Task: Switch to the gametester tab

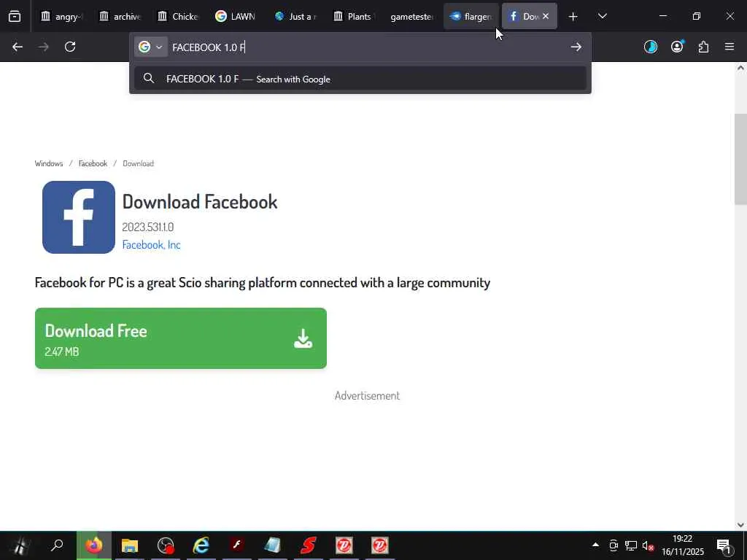Action: 411,16
